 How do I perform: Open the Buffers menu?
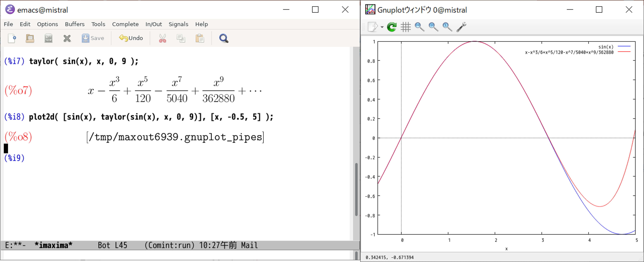(74, 24)
